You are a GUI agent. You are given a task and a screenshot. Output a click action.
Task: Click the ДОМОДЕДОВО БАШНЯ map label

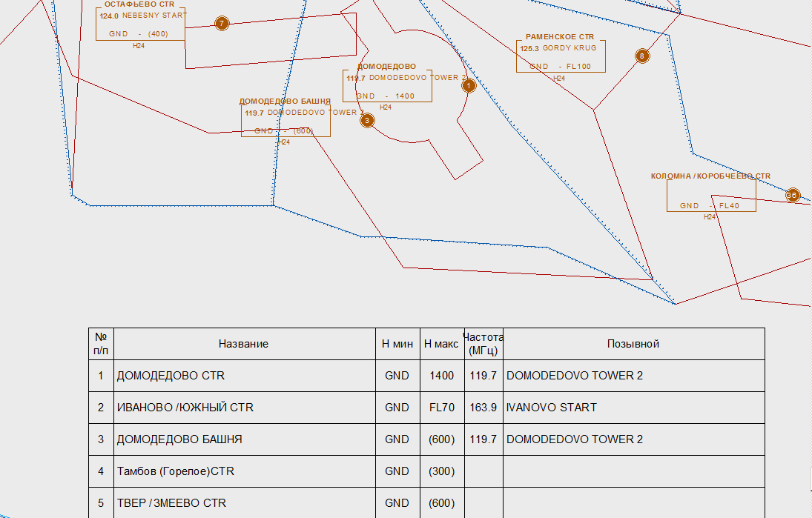(285, 102)
